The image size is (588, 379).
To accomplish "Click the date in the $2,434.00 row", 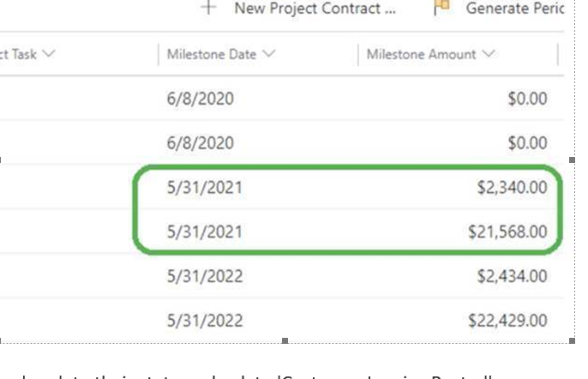I will pos(205,276).
